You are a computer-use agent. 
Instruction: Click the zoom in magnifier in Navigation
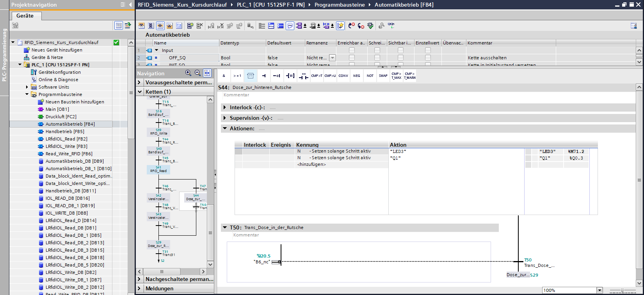pos(188,73)
